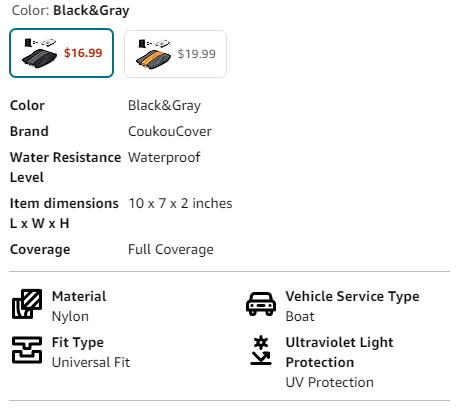Click the $19.99 price text

point(197,54)
